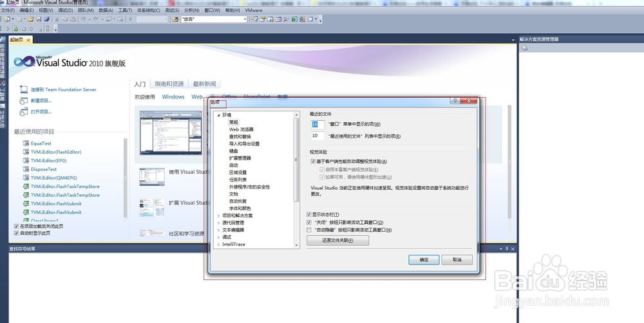Image resolution: width=644 pixels, height=323 pixels.
Task: Click the wrench-and-hammer icon on the toolbar
Action: (x=286, y=19)
